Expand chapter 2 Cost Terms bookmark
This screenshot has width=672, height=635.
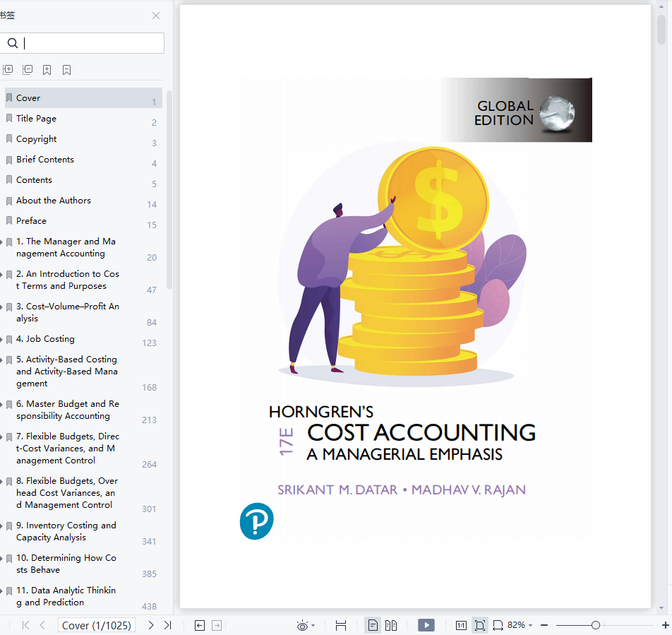click(1, 275)
